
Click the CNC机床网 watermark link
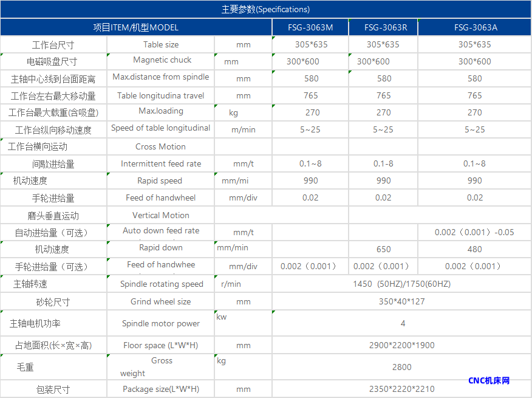[489, 380]
